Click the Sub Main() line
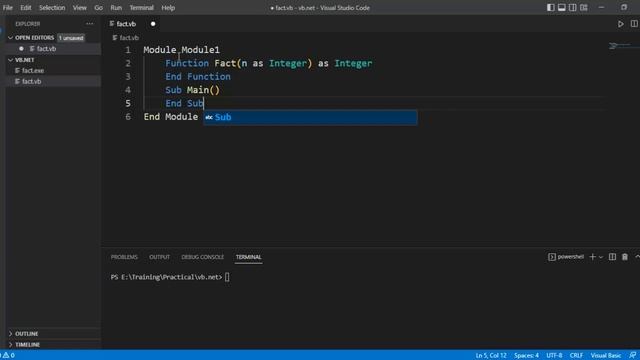 click(192, 90)
